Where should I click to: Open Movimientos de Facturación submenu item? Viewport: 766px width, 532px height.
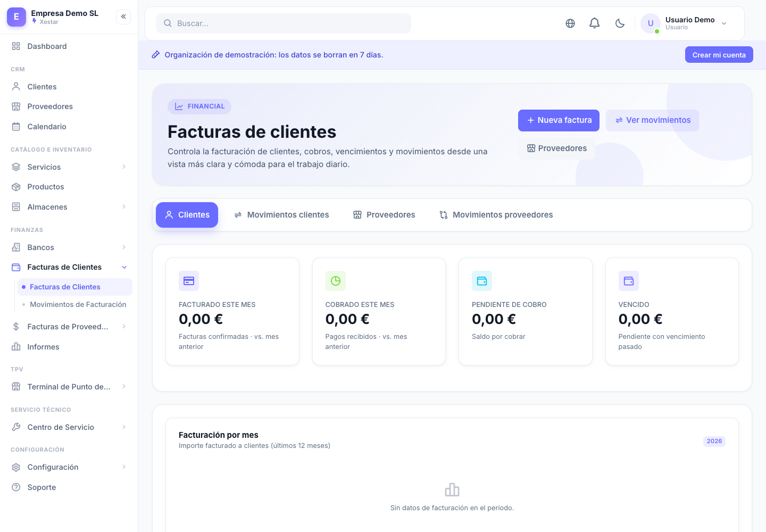[75, 305]
